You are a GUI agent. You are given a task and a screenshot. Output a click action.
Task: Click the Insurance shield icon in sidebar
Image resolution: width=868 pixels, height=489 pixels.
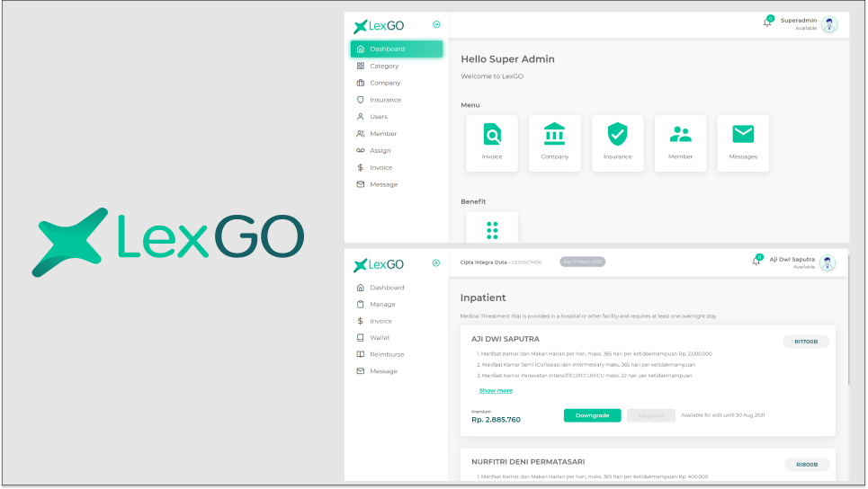[x=361, y=100]
